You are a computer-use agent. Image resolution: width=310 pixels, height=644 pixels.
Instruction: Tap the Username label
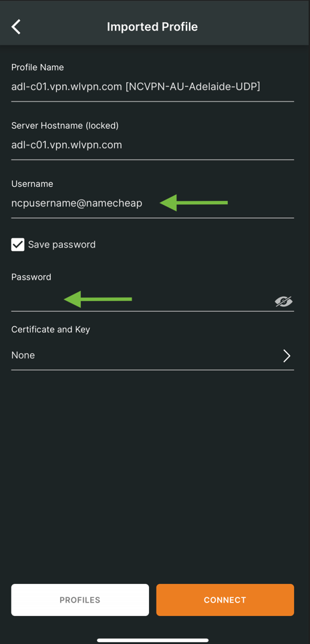(32, 184)
